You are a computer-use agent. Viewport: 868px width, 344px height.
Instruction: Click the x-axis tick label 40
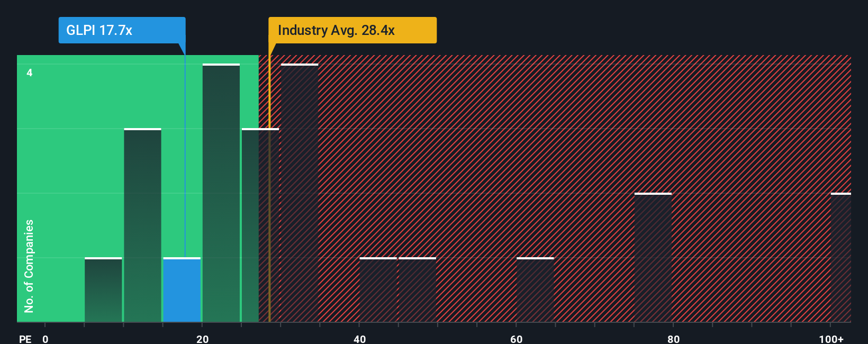(360, 339)
